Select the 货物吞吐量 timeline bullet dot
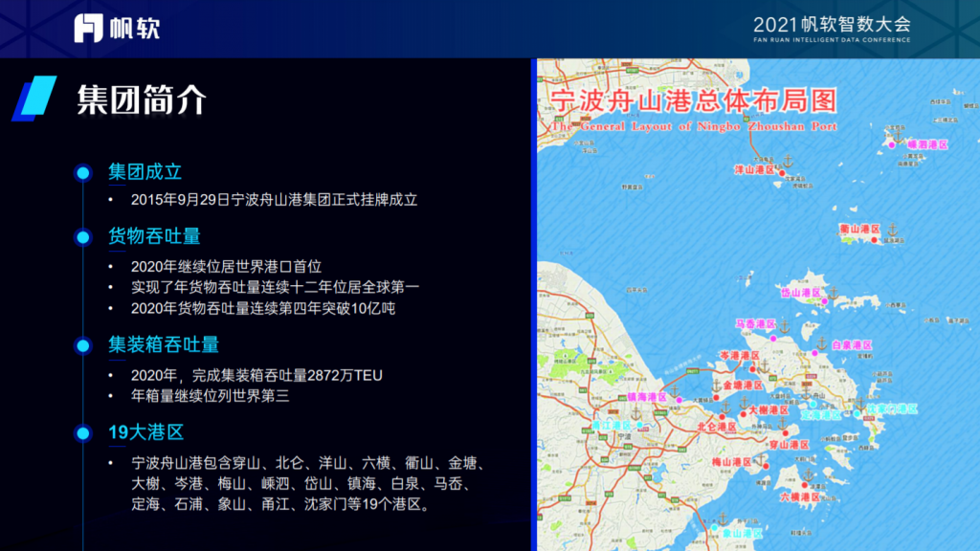The image size is (980, 551). pos(83,236)
